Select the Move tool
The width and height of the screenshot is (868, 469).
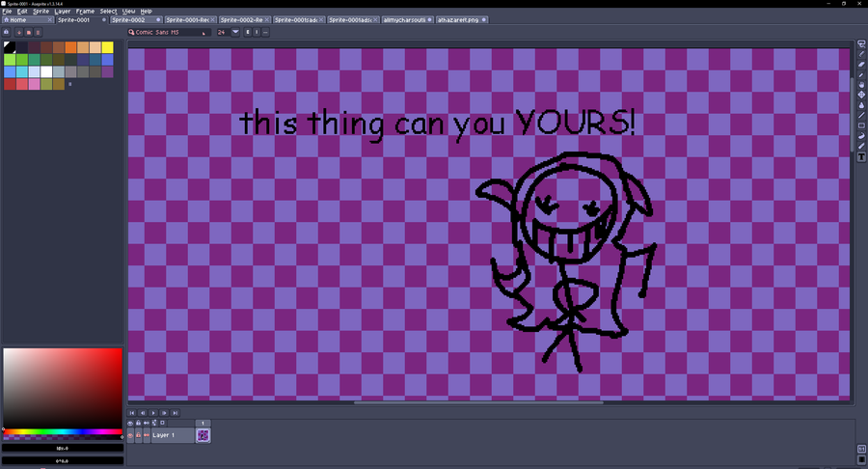pos(861,95)
